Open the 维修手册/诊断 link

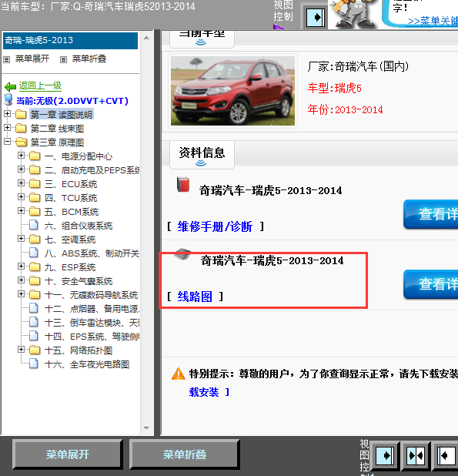[x=215, y=226]
